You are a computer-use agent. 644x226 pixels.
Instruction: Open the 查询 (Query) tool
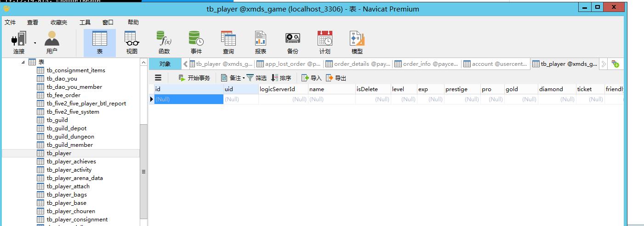[x=228, y=42]
